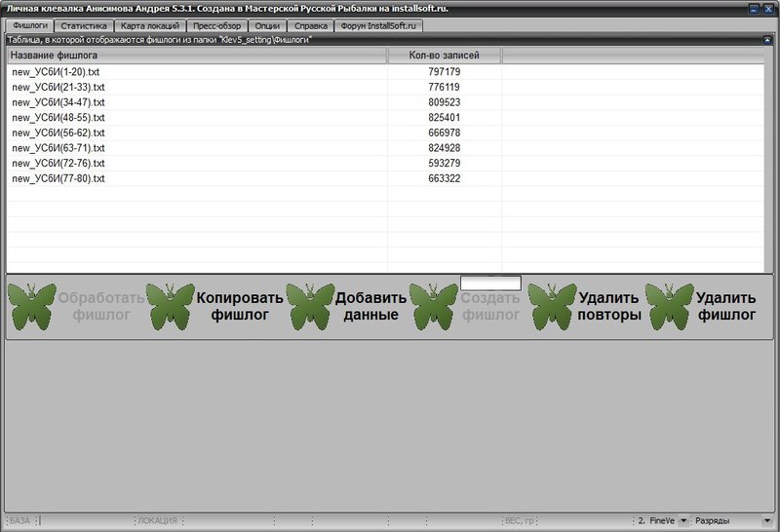
Task: Sort by Кол-во записей column header
Action: click(x=445, y=56)
